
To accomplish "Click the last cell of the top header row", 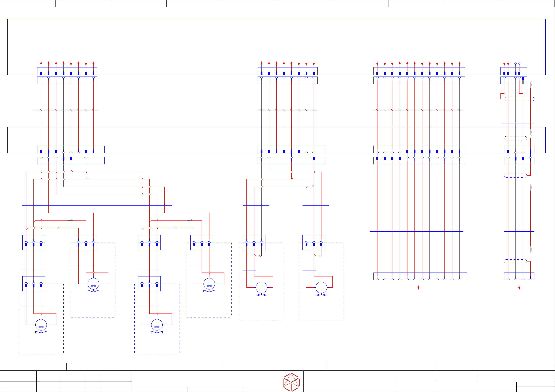I will 527,3.
